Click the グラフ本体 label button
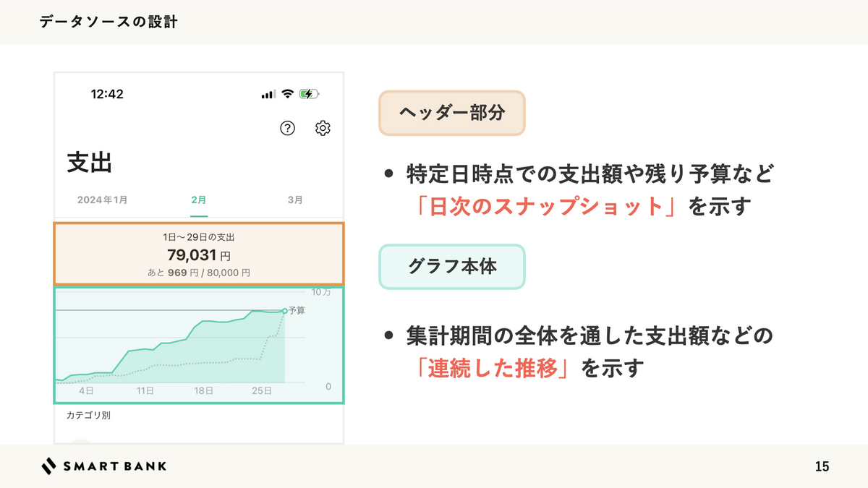868x488 pixels. tap(451, 267)
